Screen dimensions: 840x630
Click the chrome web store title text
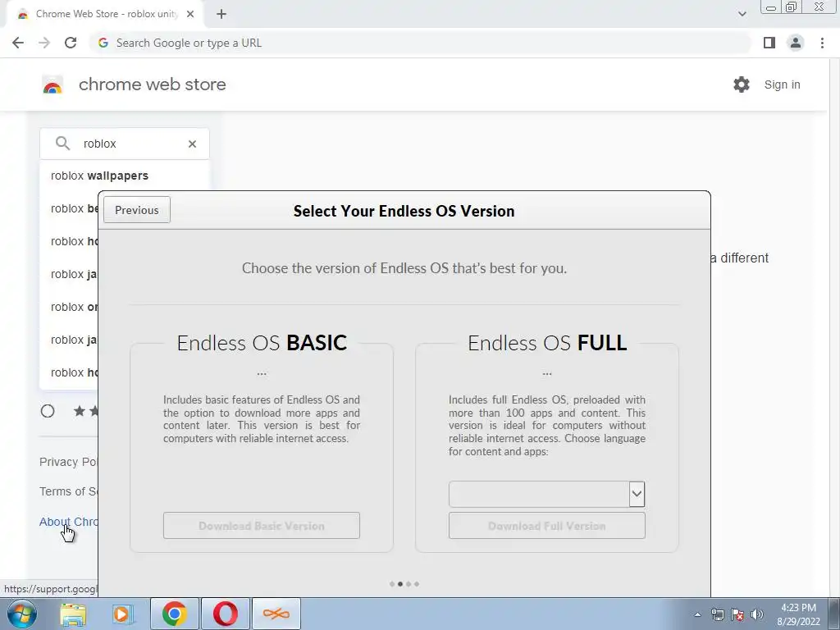point(152,84)
